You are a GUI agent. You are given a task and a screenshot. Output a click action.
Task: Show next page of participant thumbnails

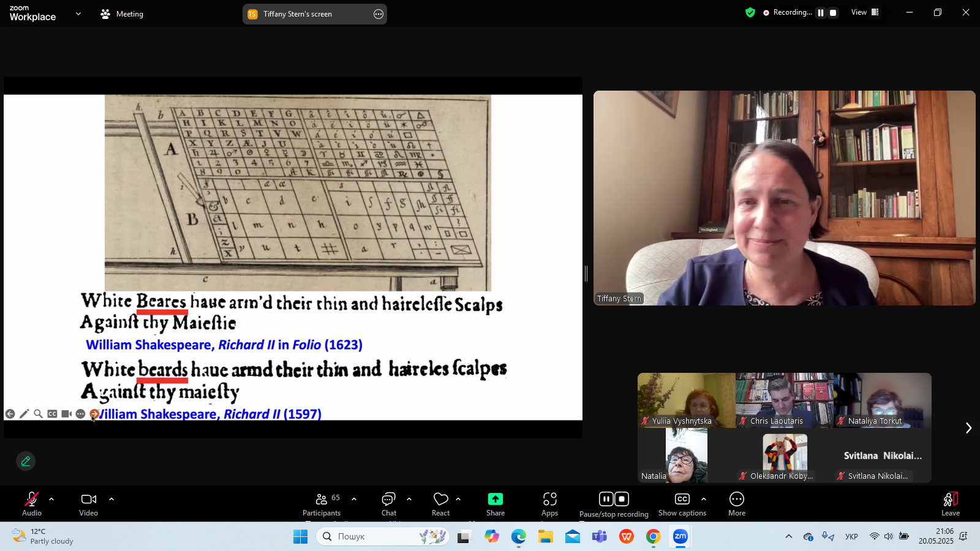point(968,428)
